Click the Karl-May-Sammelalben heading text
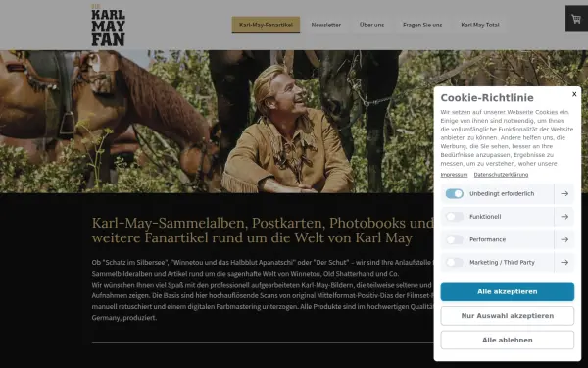This screenshot has width=588, height=368. (263, 231)
